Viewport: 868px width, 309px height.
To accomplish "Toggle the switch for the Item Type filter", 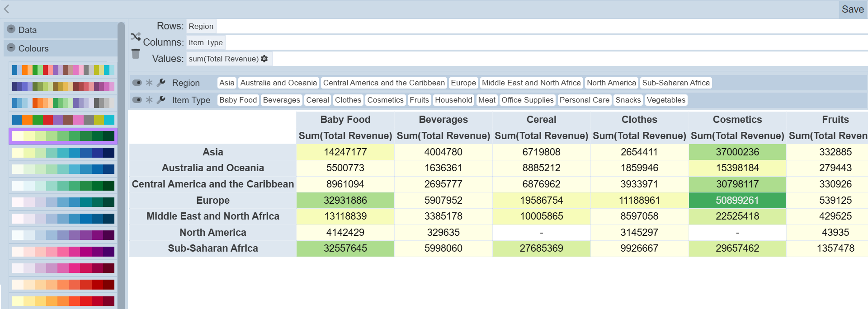I will tap(137, 100).
